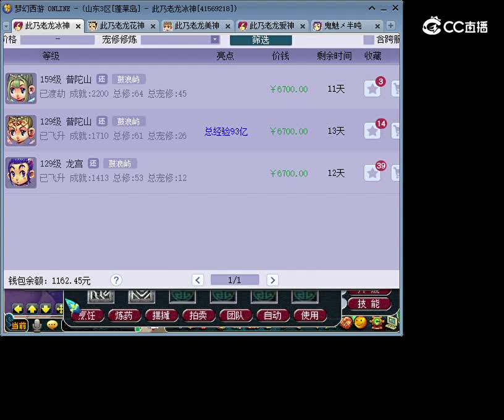Favorite the 159级 普陀山 listing star
504x420 pixels.
[372, 89]
